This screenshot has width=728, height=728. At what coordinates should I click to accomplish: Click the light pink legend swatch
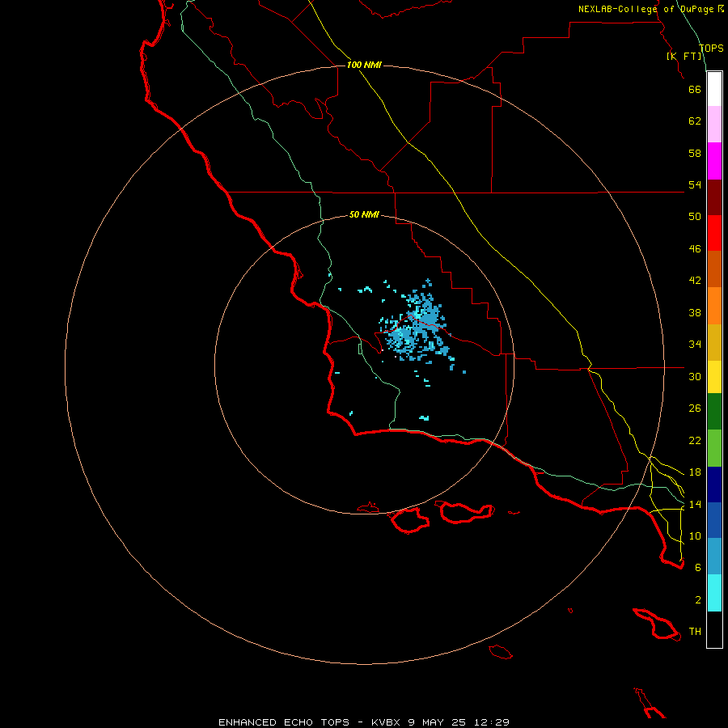pos(714,124)
